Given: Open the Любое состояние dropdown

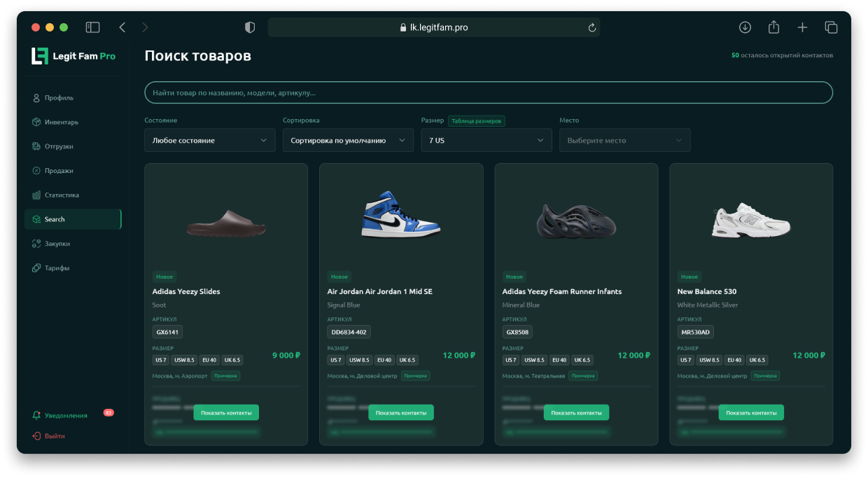Looking at the screenshot, I should click(209, 140).
